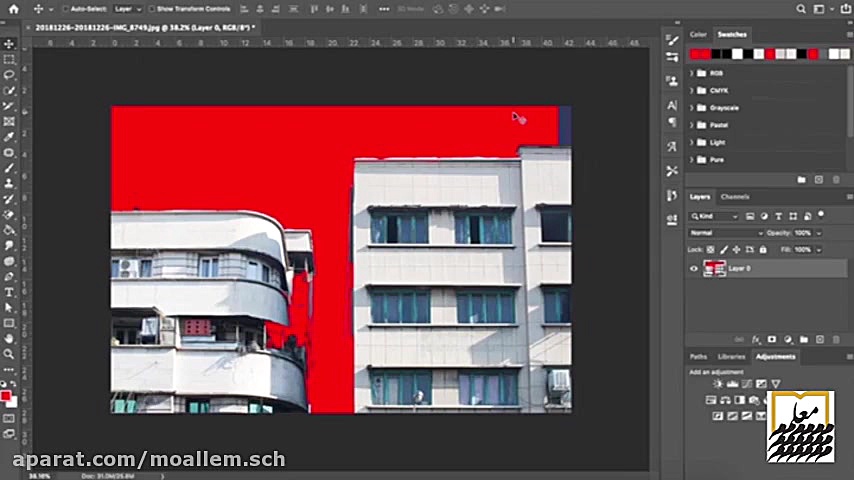Open the search magnifier in options bar
This screenshot has width=854, height=480.
click(x=801, y=9)
